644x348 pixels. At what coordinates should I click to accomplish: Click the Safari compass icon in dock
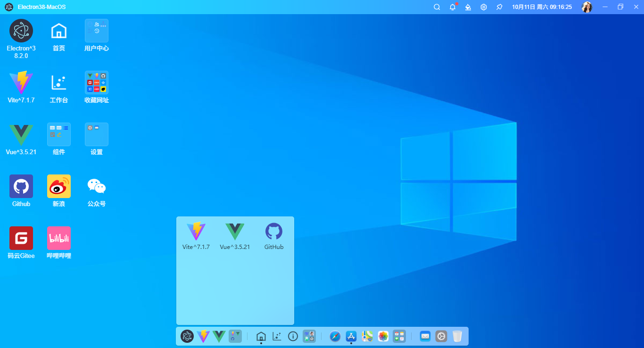(x=335, y=336)
